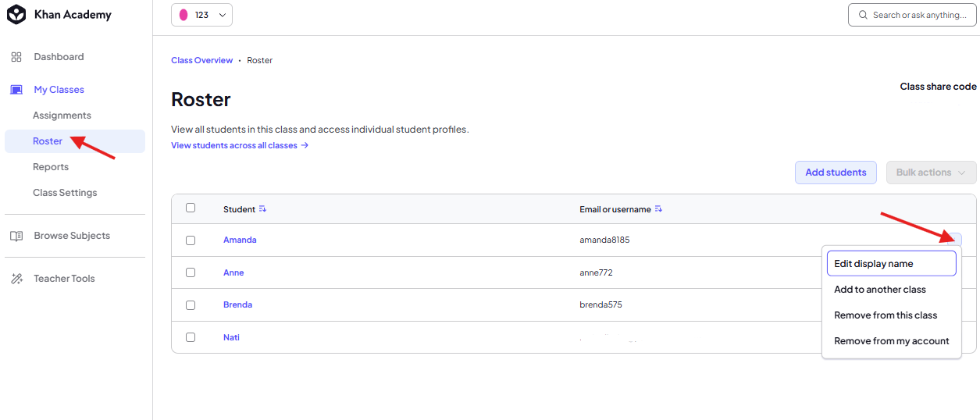Click My Classes label in sidebar
This screenshot has height=420, width=980.
[x=59, y=90]
